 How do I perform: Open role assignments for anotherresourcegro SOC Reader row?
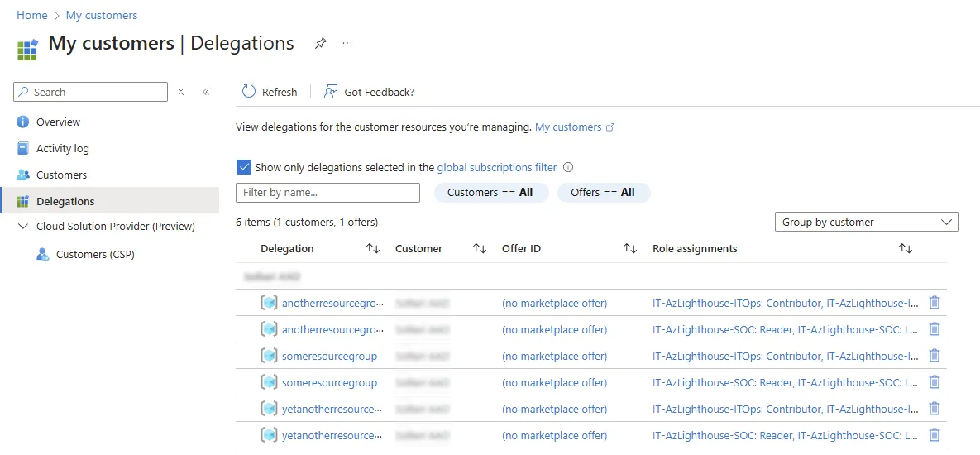pos(786,329)
